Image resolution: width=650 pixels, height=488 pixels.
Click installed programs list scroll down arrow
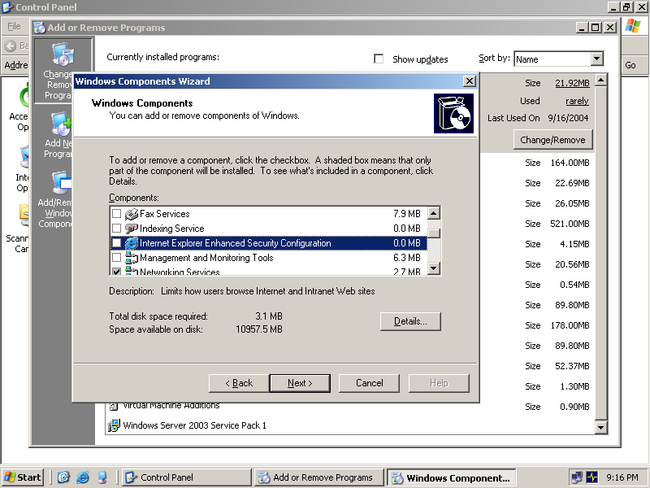point(601,427)
